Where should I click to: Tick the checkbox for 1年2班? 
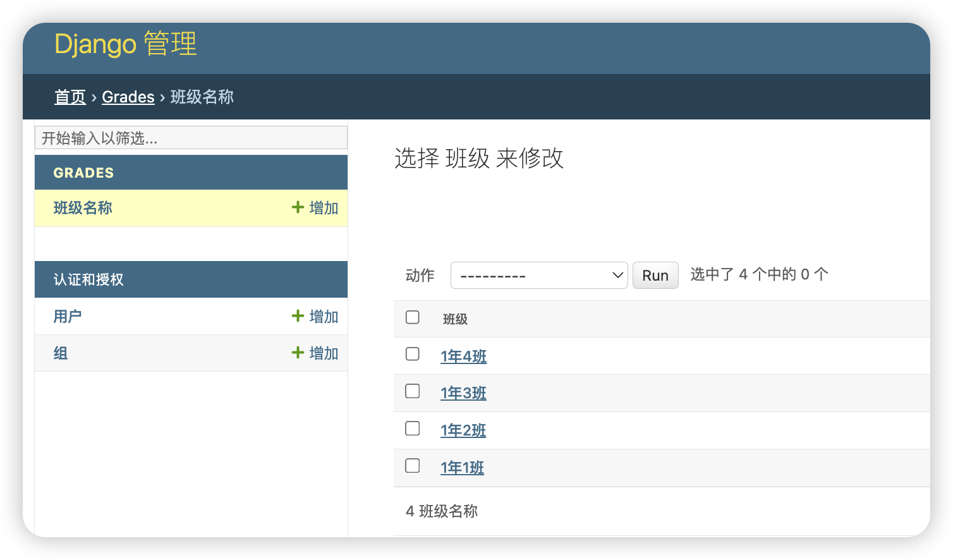[413, 429]
